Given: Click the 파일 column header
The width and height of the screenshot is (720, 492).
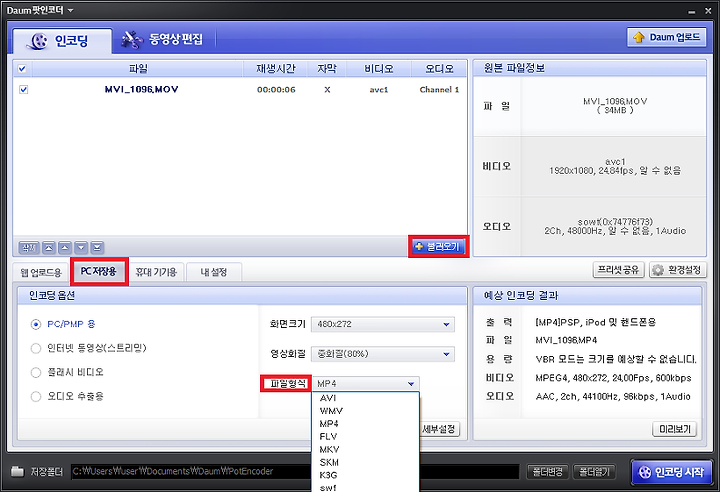Looking at the screenshot, I should coord(138,69).
